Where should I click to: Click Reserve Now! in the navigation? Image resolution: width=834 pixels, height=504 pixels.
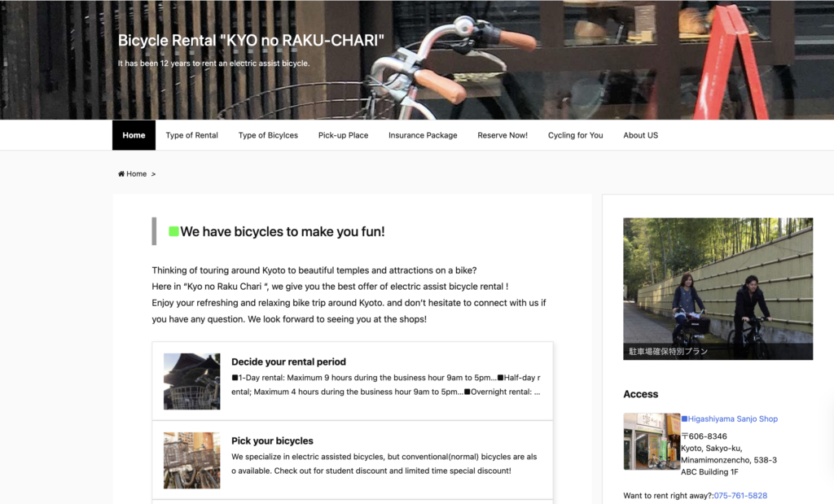click(503, 135)
